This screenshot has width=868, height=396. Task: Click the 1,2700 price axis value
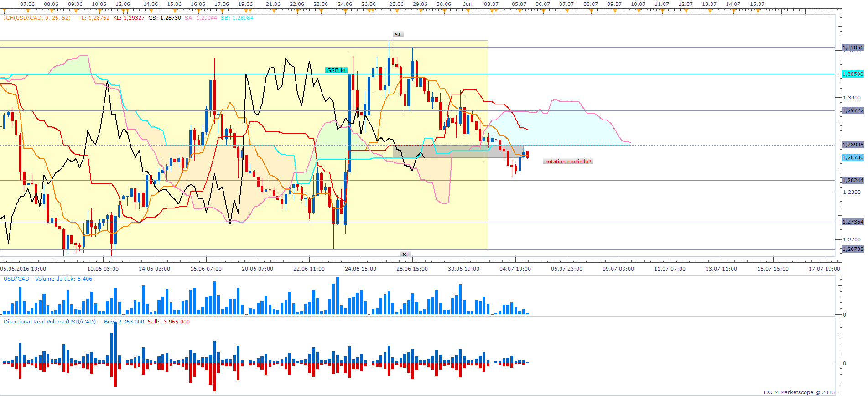coord(852,240)
